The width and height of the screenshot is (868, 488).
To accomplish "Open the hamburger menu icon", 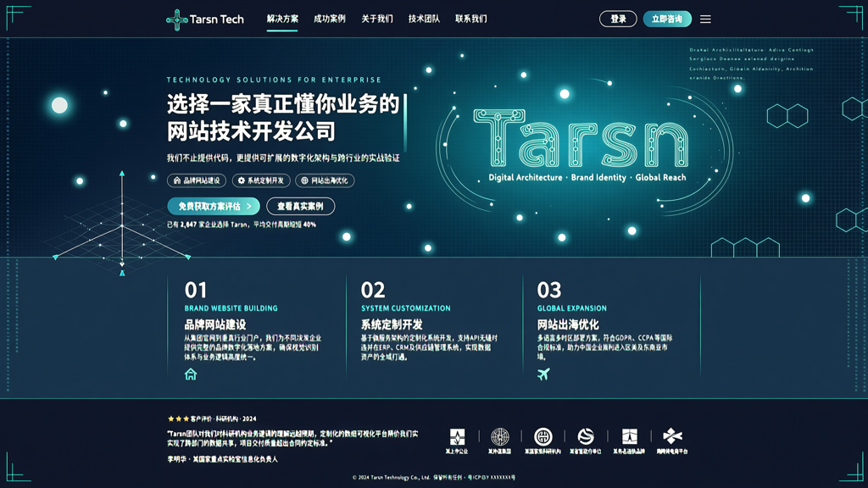I will coord(705,19).
